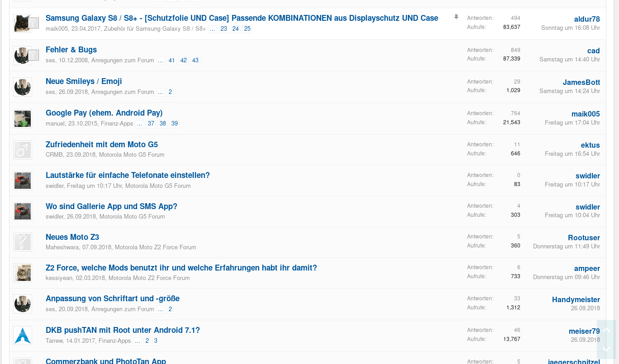619x364 pixels.
Task: Go to page 2 of Neue Smileys thread
Action: [x=170, y=92]
